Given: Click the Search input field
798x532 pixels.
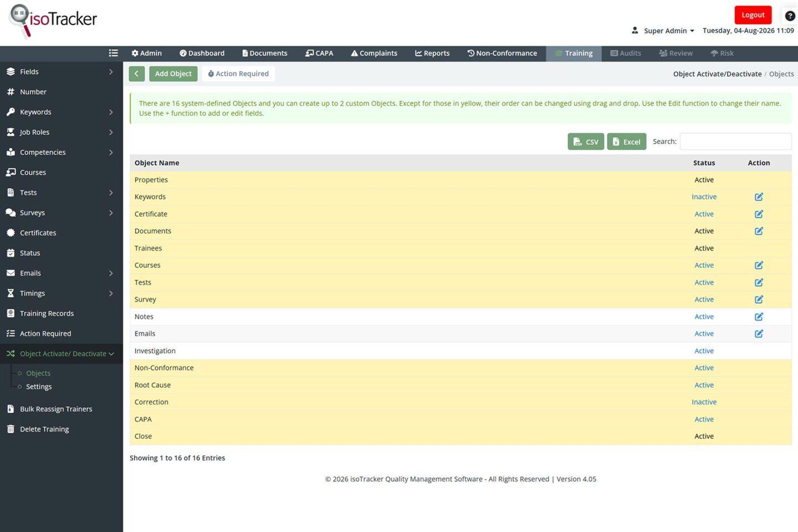Looking at the screenshot, I should coord(735,141).
